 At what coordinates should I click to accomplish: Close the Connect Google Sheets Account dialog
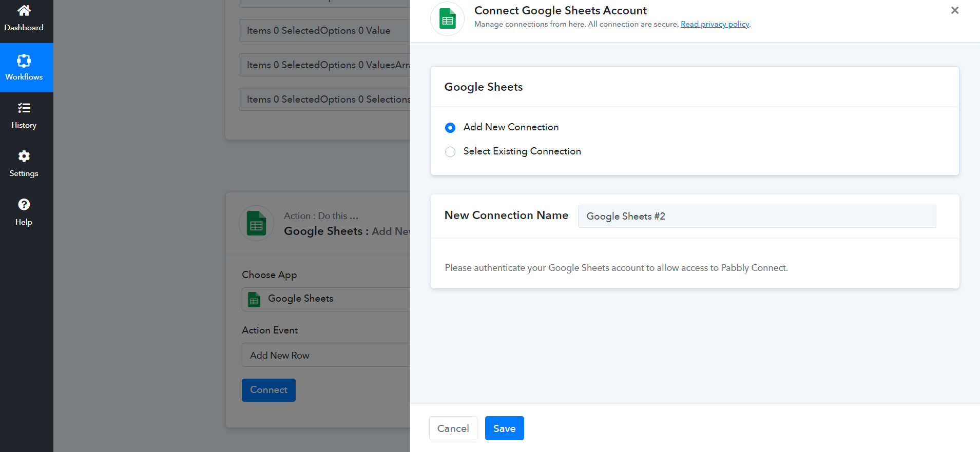point(955,10)
